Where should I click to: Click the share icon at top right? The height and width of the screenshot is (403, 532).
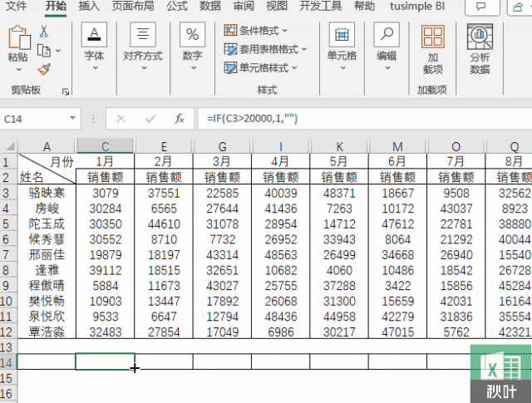(518, 7)
